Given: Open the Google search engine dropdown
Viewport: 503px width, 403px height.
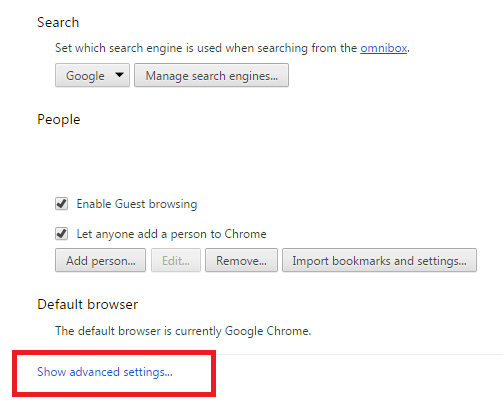Looking at the screenshot, I should (92, 75).
